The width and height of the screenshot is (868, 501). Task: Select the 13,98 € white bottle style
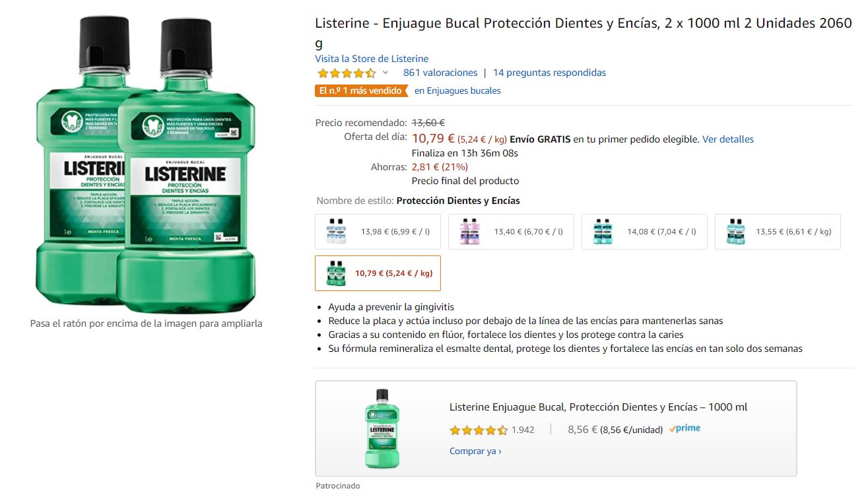tap(378, 232)
